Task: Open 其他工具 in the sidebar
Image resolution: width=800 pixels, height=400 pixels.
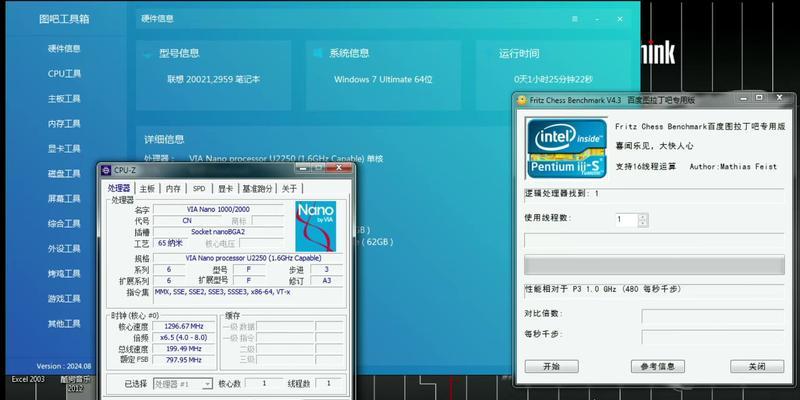Action: (x=64, y=323)
